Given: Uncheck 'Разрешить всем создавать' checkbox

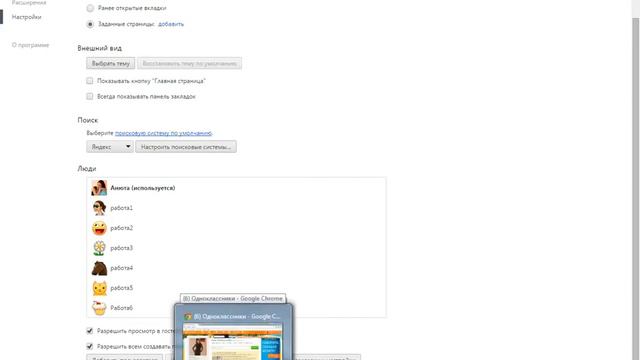Looking at the screenshot, I should click(90, 346).
